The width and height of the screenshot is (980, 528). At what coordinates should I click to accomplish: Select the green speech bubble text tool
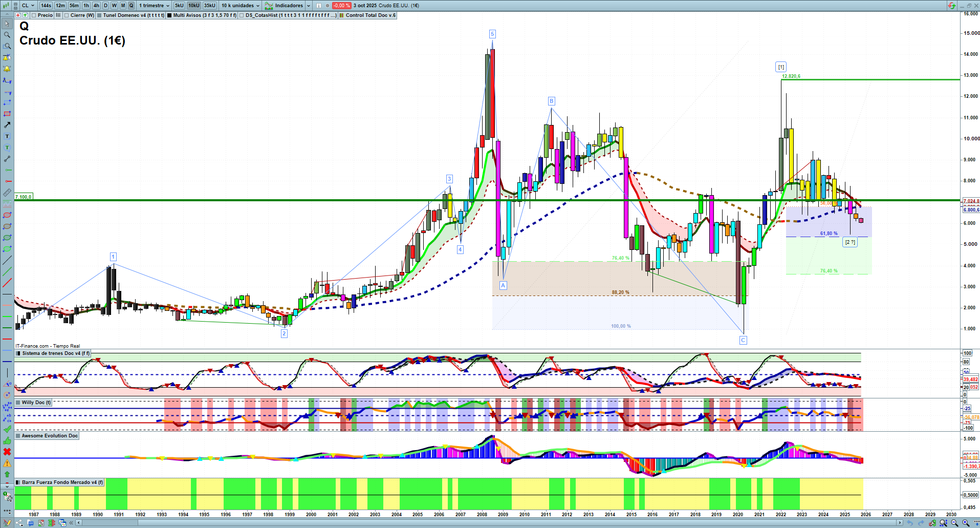pyautogui.click(x=7, y=147)
